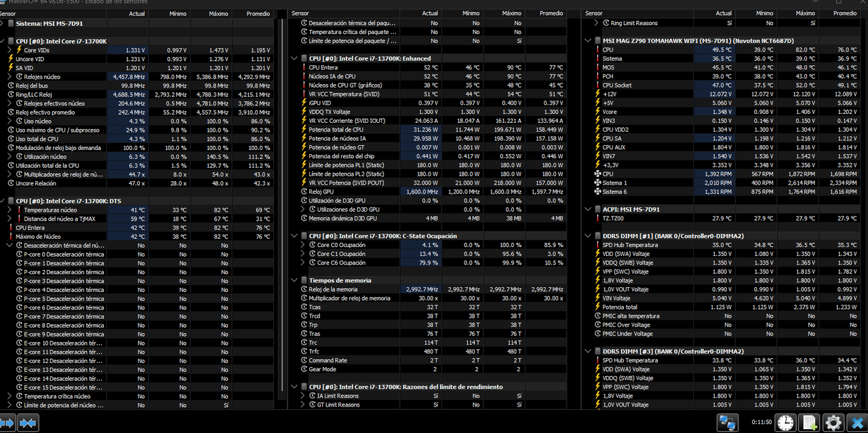The image size is (868, 433).
Task: Click the clock icon beside Uncore Relación
Action: coord(10,183)
